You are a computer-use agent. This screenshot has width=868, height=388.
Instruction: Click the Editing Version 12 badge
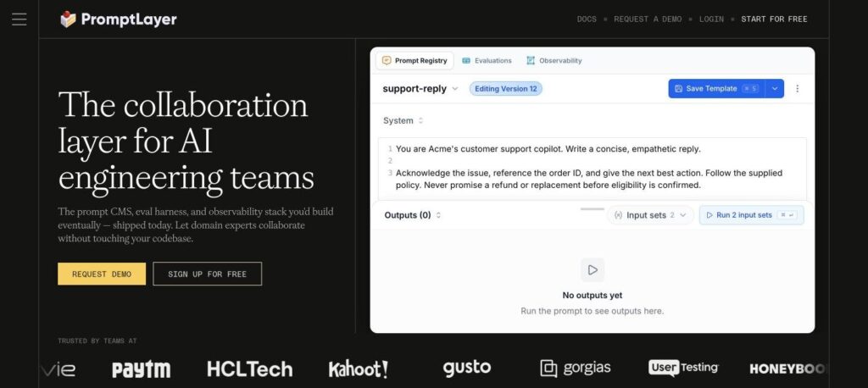point(505,89)
